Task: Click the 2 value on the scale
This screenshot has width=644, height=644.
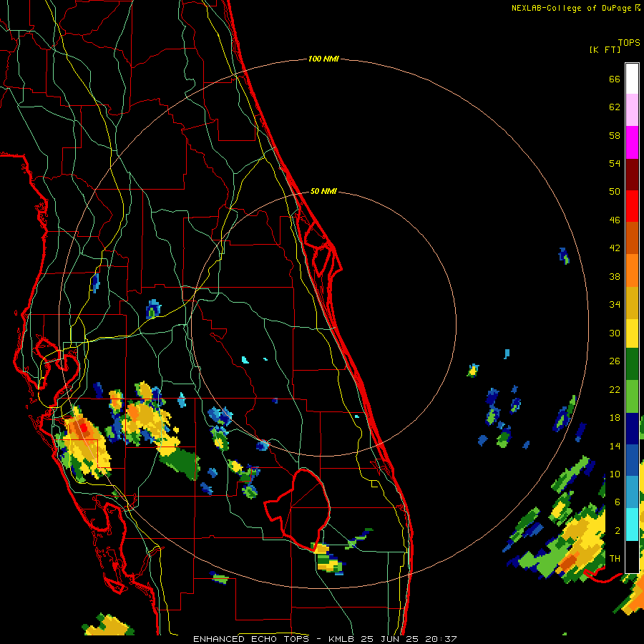Action: tap(618, 530)
